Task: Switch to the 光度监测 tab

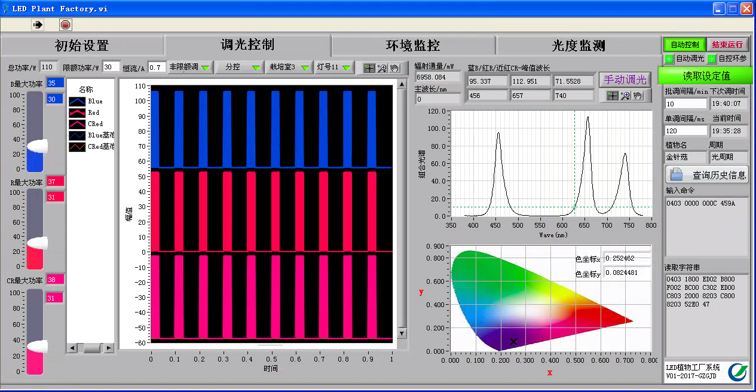Action: (x=578, y=46)
